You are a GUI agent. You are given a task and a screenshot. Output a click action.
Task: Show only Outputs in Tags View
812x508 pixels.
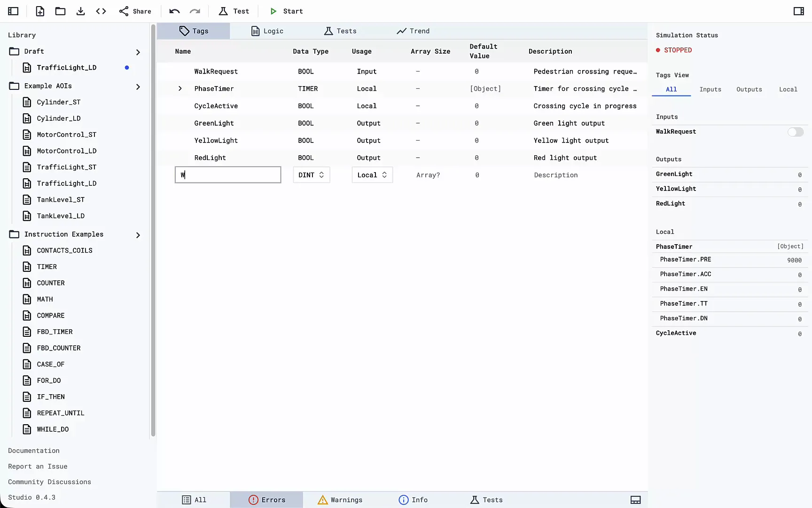(749, 89)
